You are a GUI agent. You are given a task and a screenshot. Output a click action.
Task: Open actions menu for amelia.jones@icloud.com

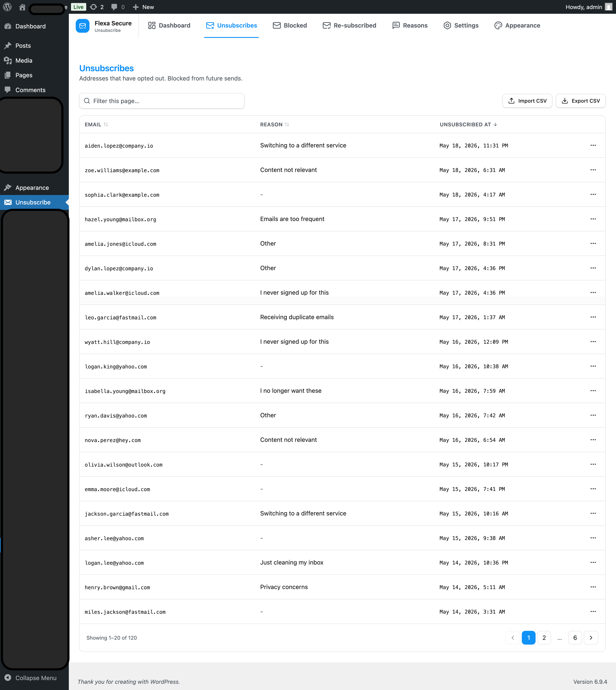[x=593, y=244]
